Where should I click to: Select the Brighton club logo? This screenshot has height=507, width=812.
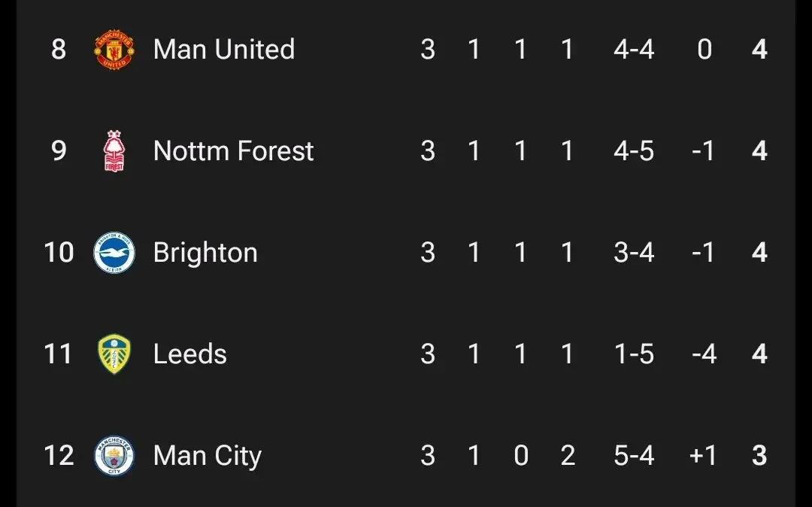tap(114, 253)
